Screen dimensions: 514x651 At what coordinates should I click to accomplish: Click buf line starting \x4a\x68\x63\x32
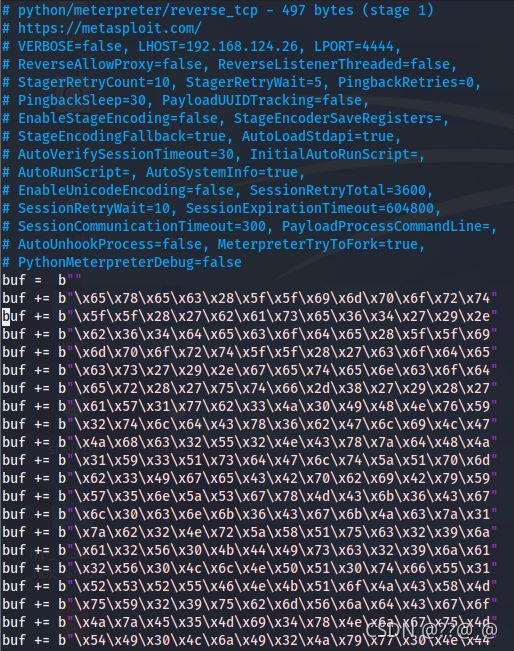pyautogui.click(x=250, y=442)
